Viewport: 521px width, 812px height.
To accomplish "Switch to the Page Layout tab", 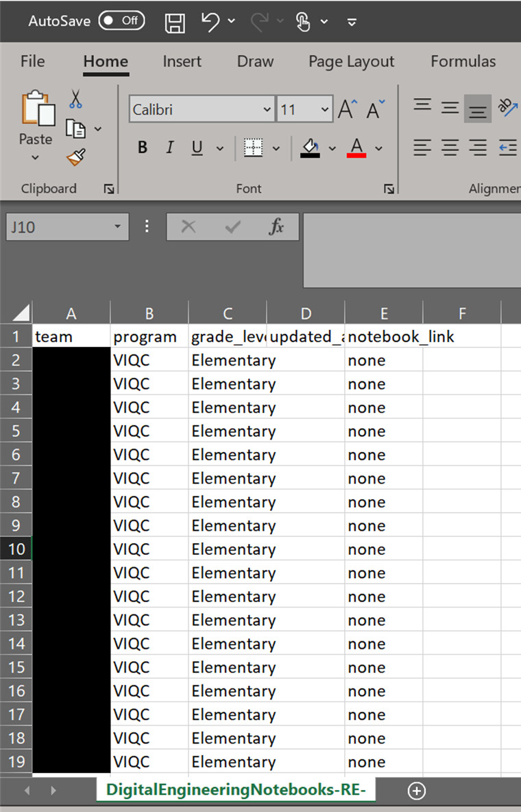I will (351, 61).
